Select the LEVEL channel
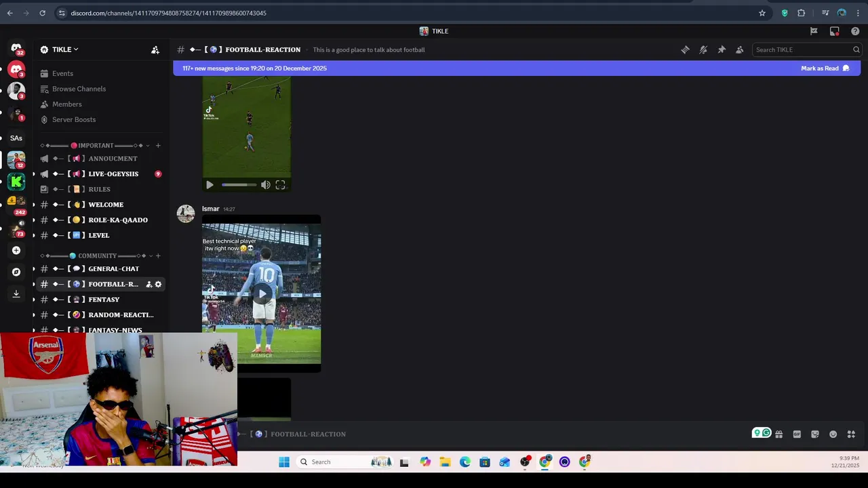The height and width of the screenshot is (488, 868). [99, 235]
